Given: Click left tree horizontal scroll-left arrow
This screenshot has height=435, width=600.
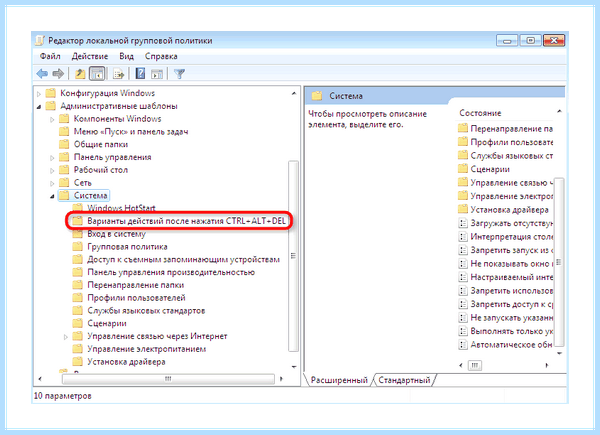Looking at the screenshot, I should pos(40,379).
